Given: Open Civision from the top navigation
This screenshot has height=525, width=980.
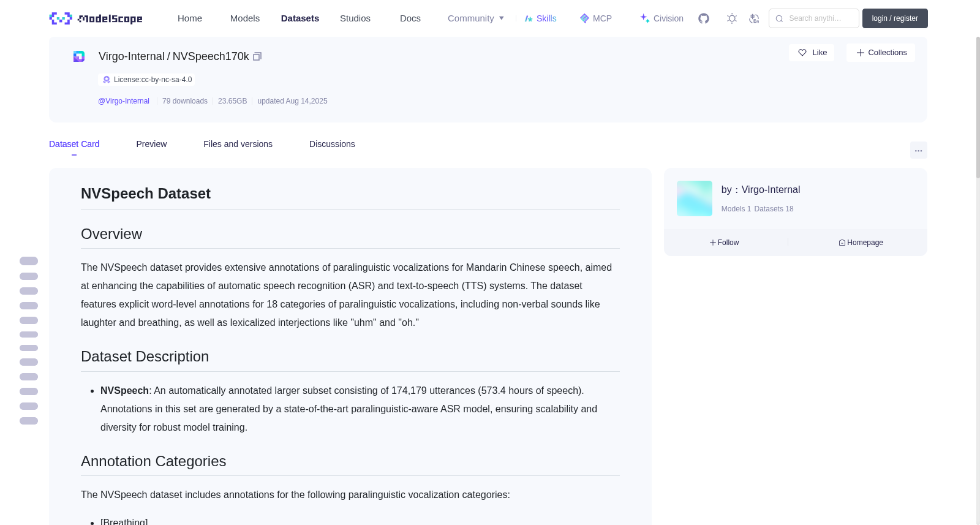Looking at the screenshot, I should click(x=661, y=18).
